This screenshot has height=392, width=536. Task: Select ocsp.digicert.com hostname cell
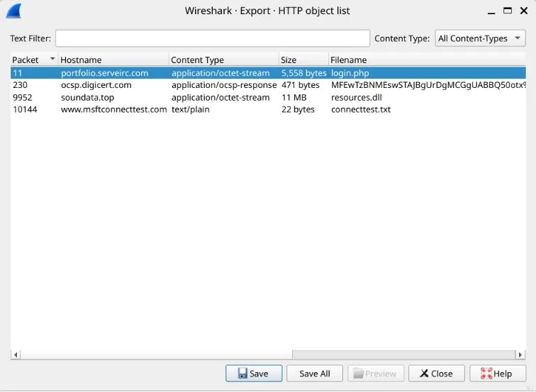point(96,85)
